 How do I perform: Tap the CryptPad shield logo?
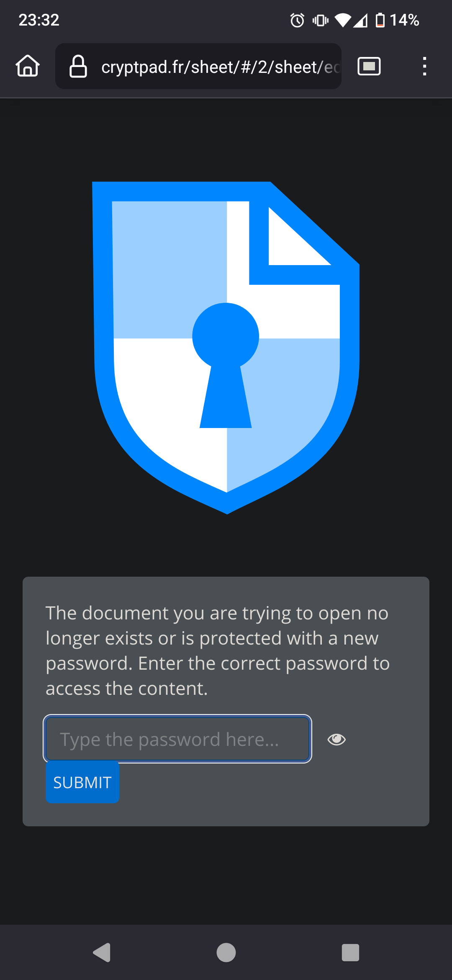(226, 348)
